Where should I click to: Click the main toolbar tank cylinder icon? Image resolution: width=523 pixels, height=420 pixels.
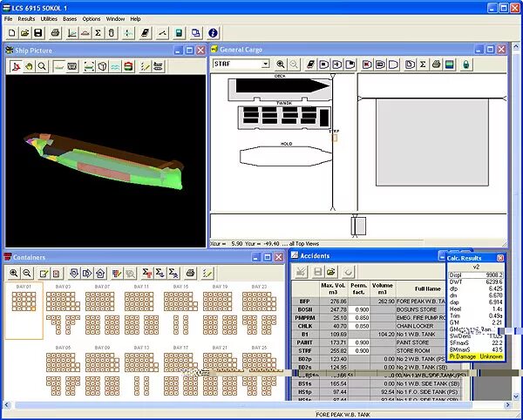(x=112, y=33)
